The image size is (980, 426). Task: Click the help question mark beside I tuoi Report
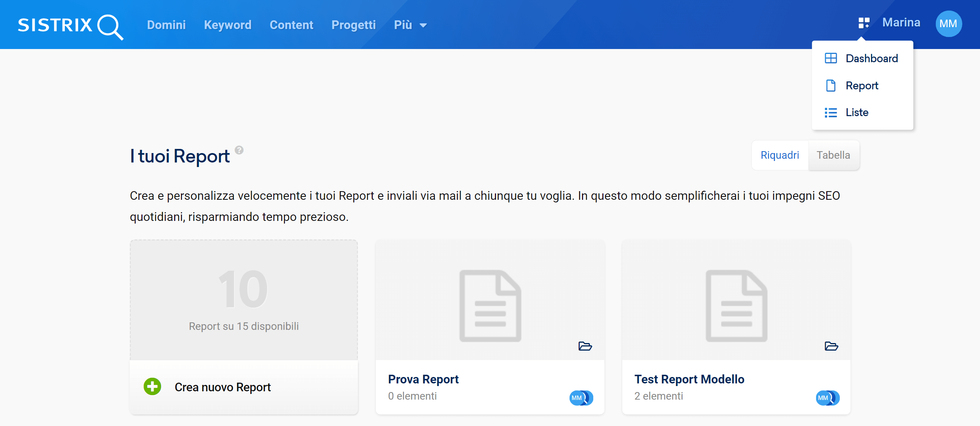point(239,150)
